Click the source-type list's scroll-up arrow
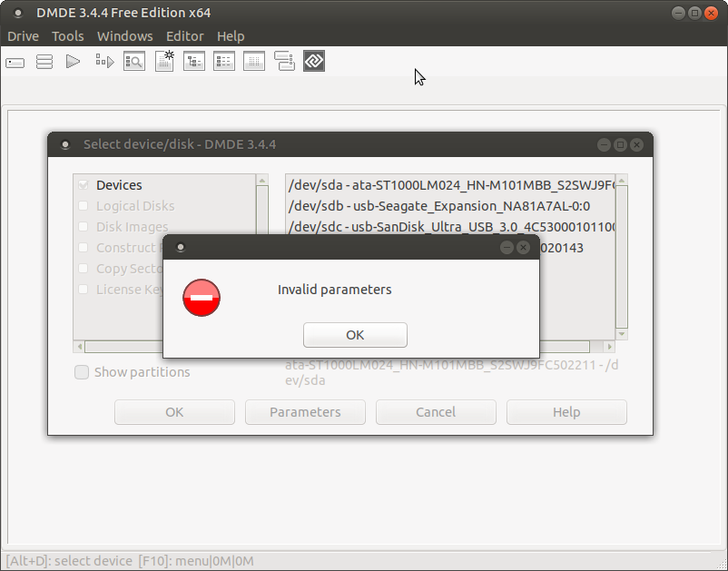The width and height of the screenshot is (728, 571). point(261,180)
